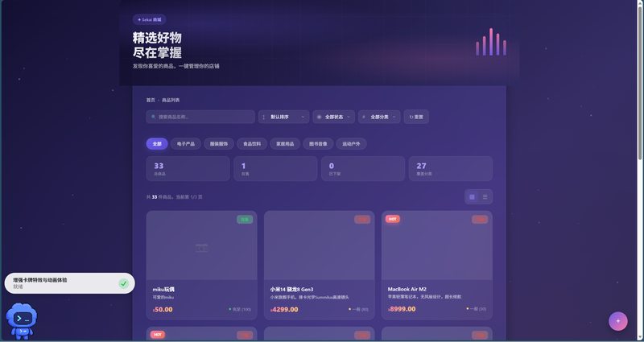Click the 共 33 件商品 page summary text
This screenshot has height=342, width=644.
point(174,197)
